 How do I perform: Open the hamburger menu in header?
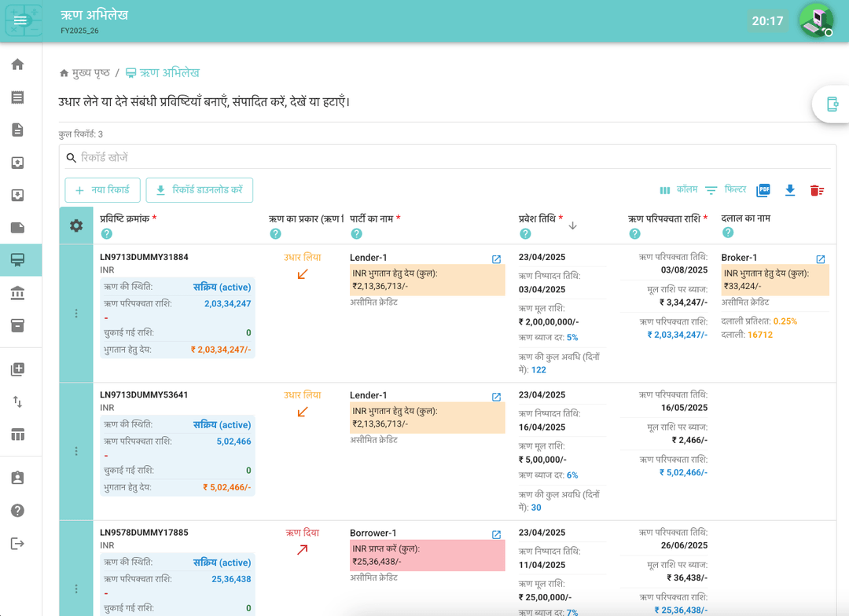(x=21, y=20)
